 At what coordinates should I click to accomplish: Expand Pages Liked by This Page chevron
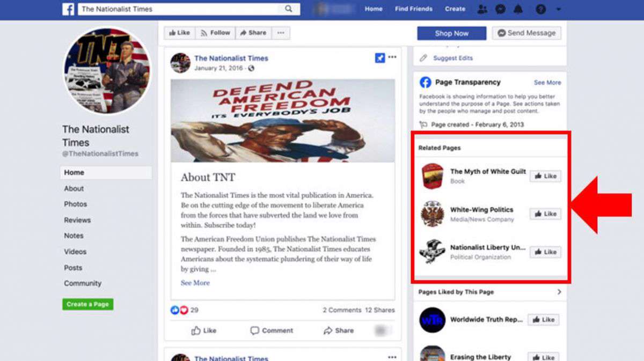pyautogui.click(x=559, y=292)
